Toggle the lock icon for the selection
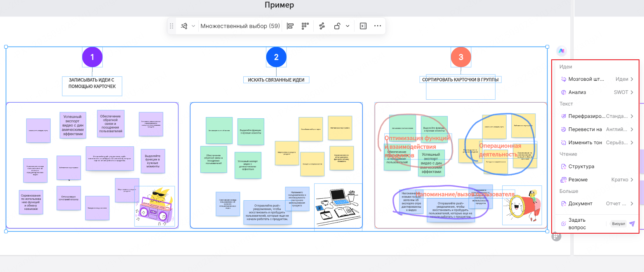644x272 pixels. pyautogui.click(x=337, y=26)
